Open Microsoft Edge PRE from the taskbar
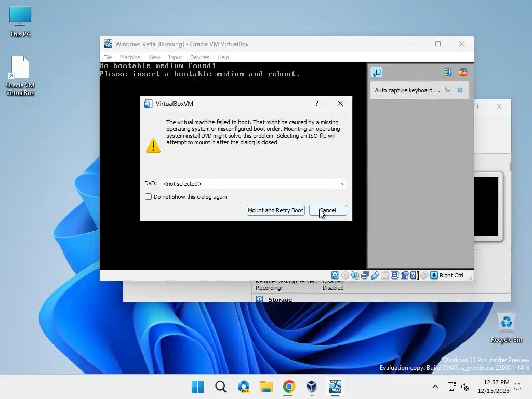The image size is (532, 399). pyautogui.click(x=244, y=387)
